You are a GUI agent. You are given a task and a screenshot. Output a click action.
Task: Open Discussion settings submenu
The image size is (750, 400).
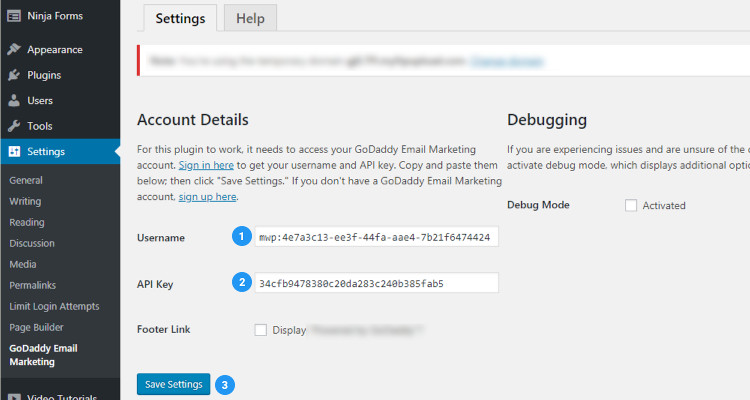[32, 244]
